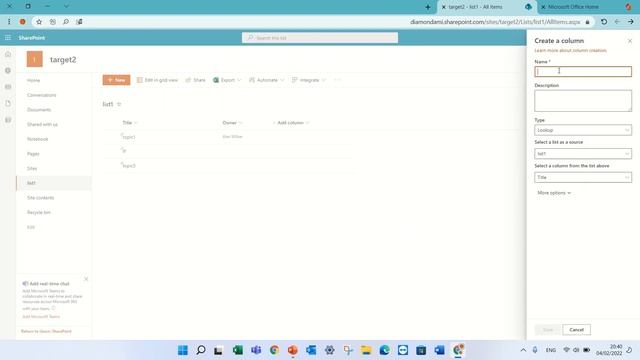Expand More options in the column panel
Viewport: 640px width, 360px height.
tap(554, 193)
